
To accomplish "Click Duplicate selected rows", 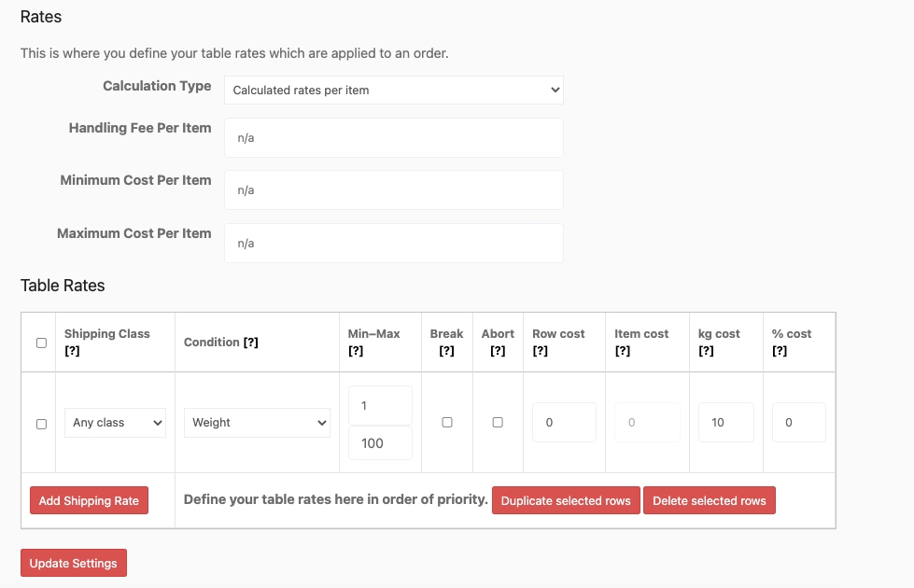I will tap(567, 500).
